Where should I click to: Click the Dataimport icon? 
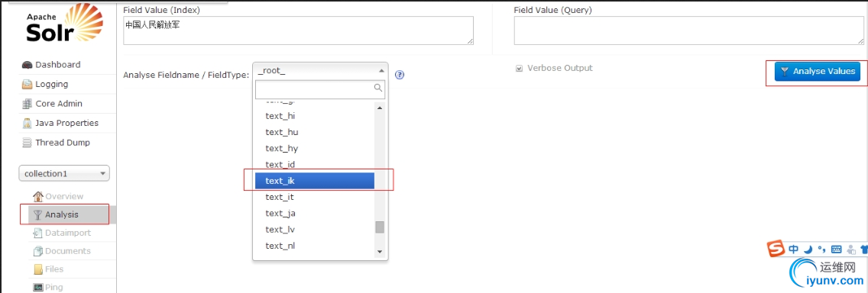coord(37,233)
